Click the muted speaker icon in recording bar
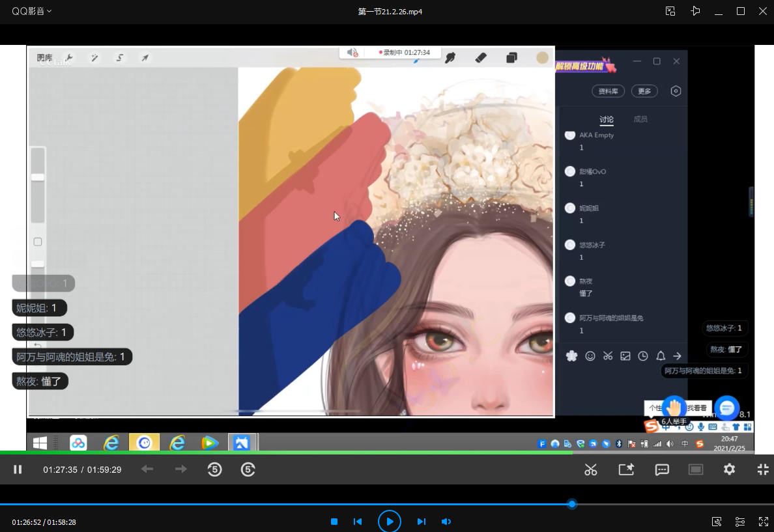Image resolution: width=774 pixels, height=532 pixels. pos(352,52)
